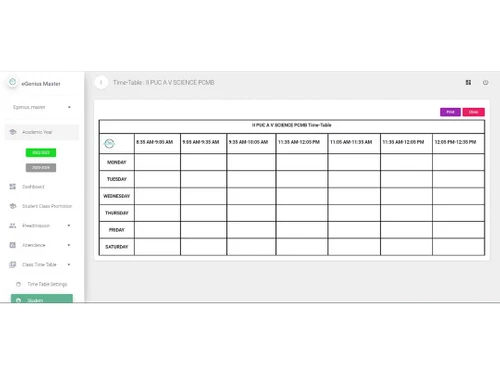Click the Time Table Settings circle icon
This screenshot has height=375, width=500.
pyautogui.click(x=18, y=284)
